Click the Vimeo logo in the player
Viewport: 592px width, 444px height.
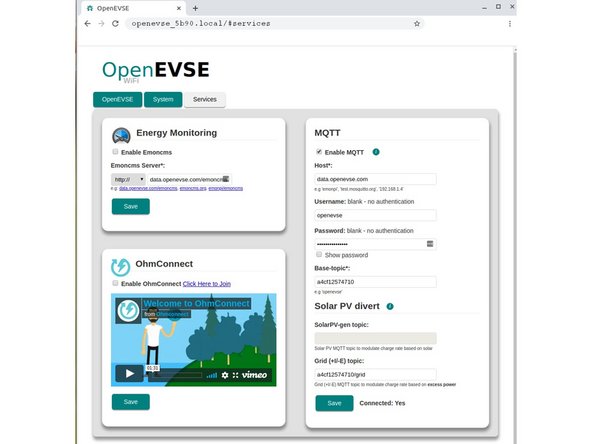pyautogui.click(x=254, y=375)
